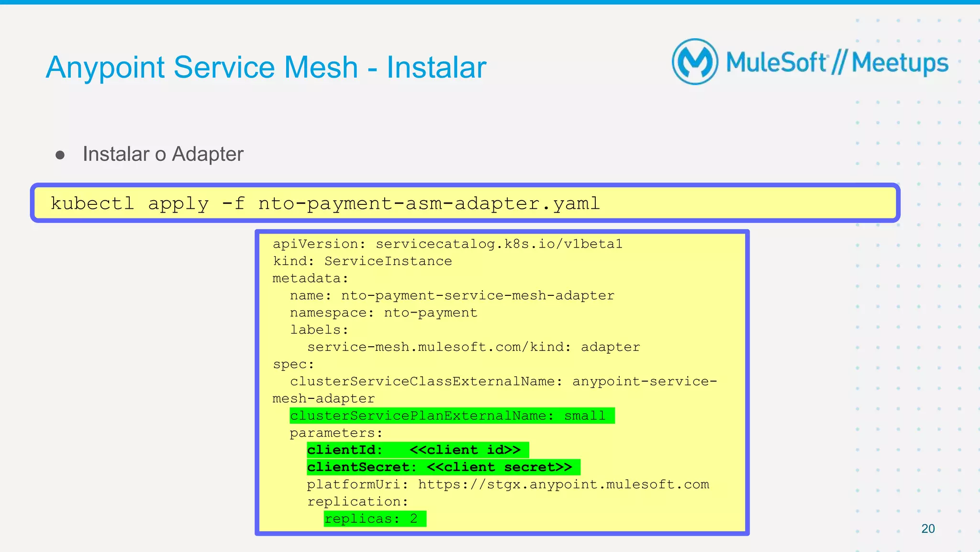Click the slide page number 20
This screenshot has width=980, height=552.
pos(928,529)
